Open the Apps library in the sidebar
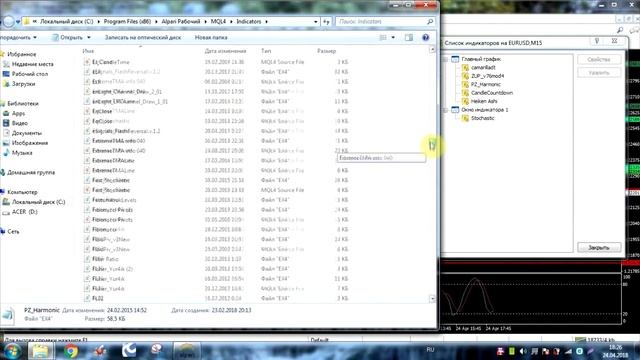 point(18,113)
